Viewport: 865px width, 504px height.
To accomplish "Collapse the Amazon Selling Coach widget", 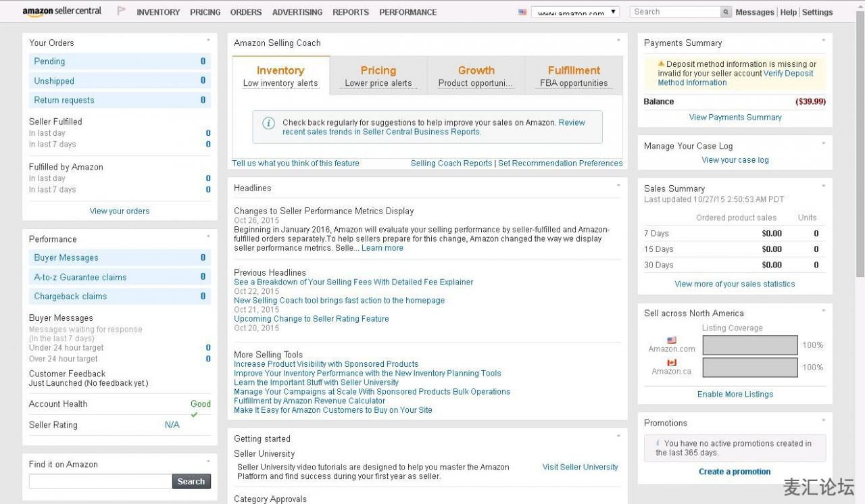I will tap(618, 41).
